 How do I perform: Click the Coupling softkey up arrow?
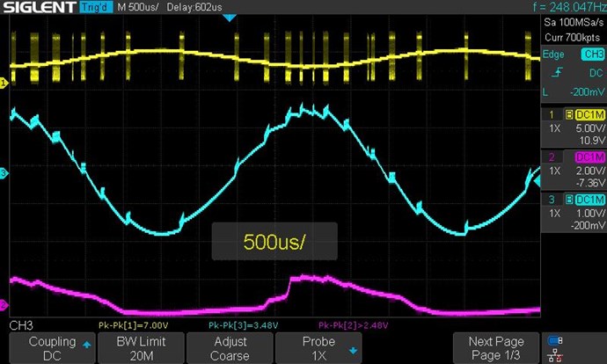tap(87, 344)
